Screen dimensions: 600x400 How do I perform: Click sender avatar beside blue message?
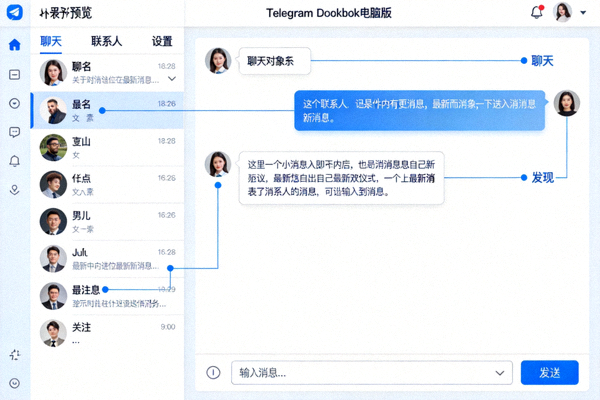click(567, 103)
